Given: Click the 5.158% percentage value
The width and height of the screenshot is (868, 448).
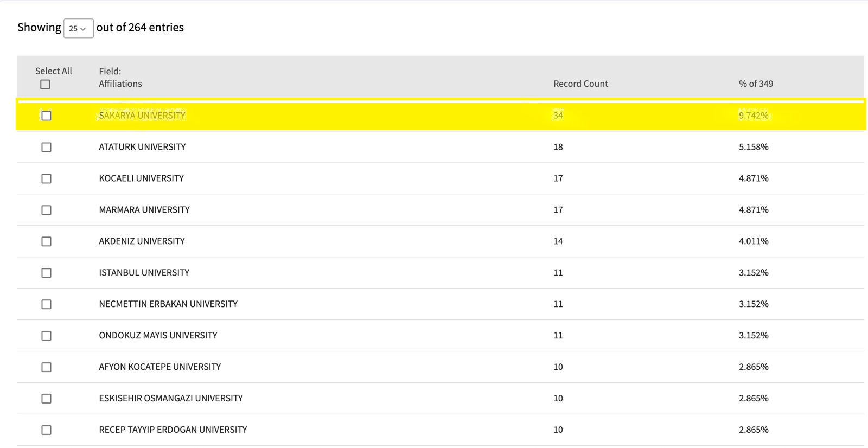Looking at the screenshot, I should [754, 147].
